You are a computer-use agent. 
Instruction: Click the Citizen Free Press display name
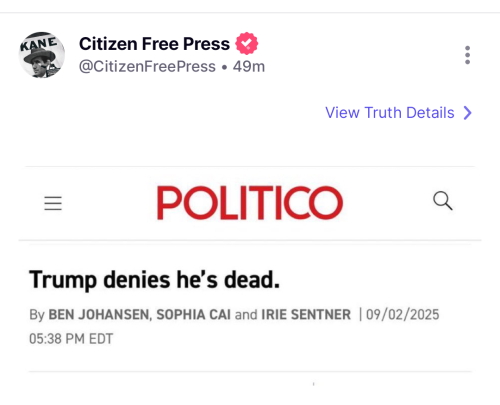point(154,44)
